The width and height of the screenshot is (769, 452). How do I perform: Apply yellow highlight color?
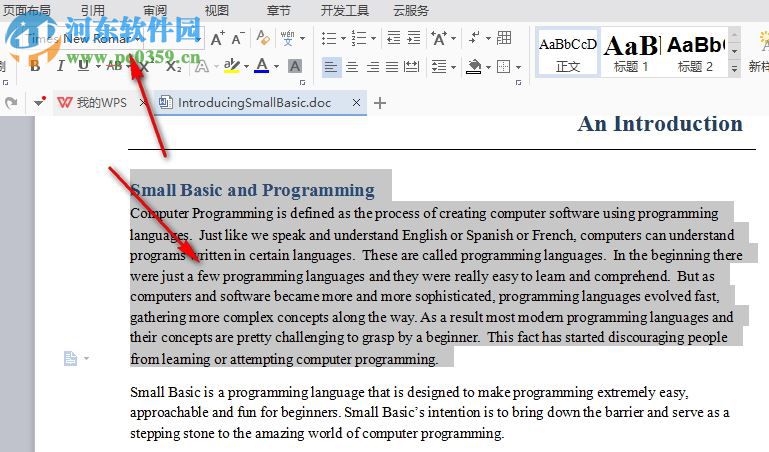pyautogui.click(x=231, y=66)
